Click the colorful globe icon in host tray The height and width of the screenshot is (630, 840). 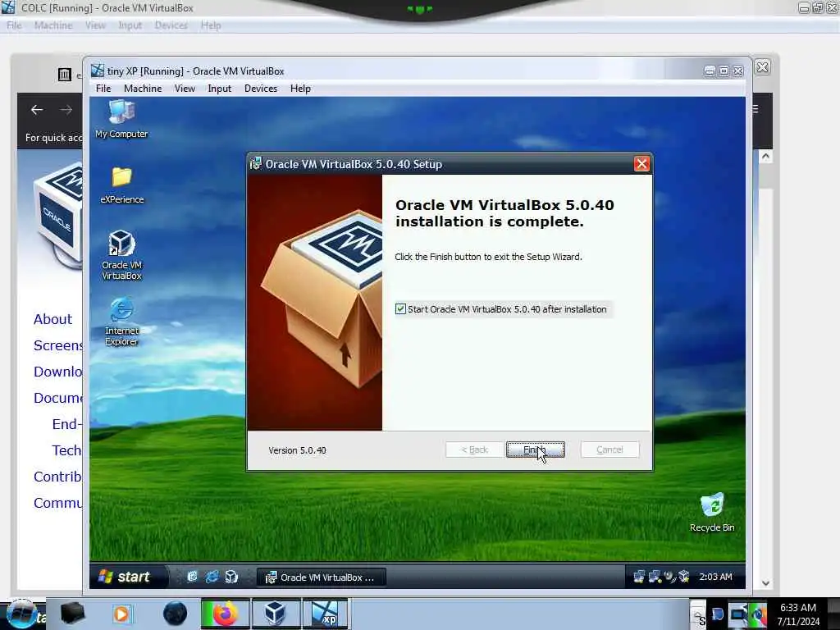click(758, 614)
